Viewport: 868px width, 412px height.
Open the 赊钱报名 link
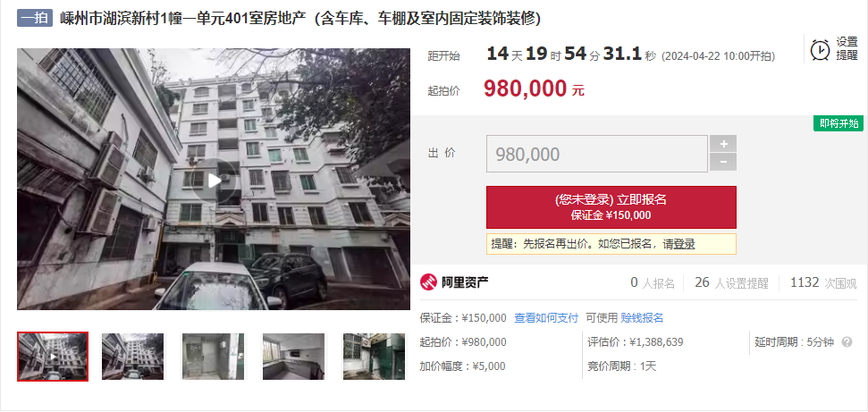[x=642, y=318]
